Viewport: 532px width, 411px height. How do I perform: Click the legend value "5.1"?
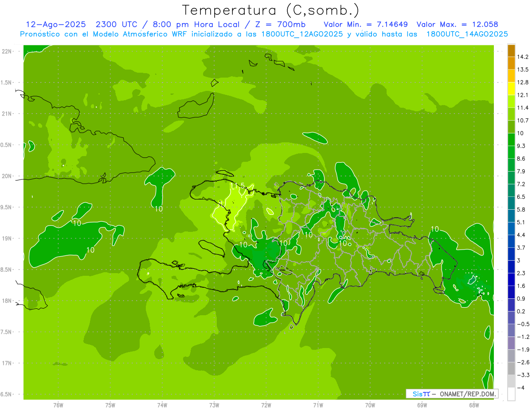tap(521, 222)
